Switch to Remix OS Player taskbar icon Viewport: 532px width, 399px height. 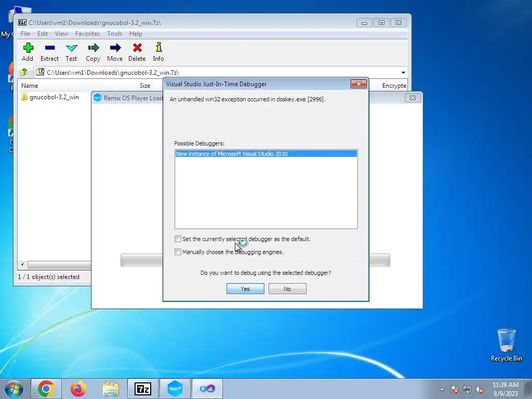coord(175,389)
